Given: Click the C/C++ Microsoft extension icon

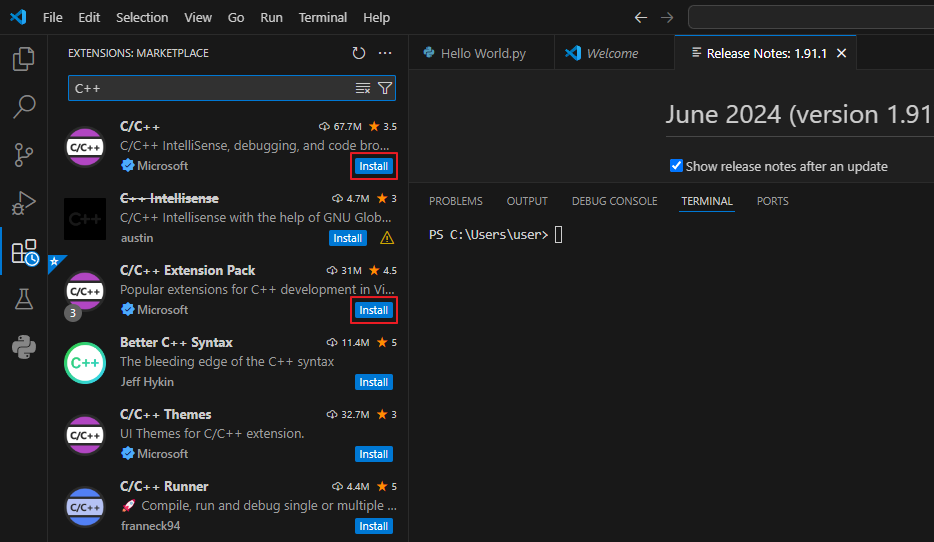Looking at the screenshot, I should 85,147.
